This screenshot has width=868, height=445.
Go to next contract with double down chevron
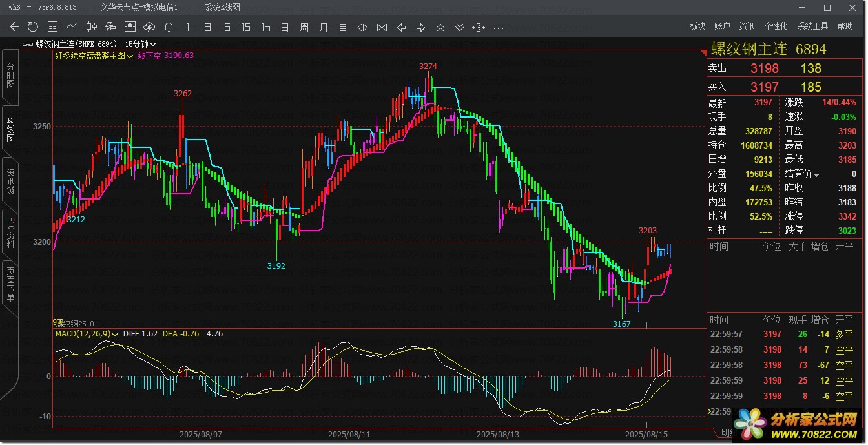click(x=459, y=27)
